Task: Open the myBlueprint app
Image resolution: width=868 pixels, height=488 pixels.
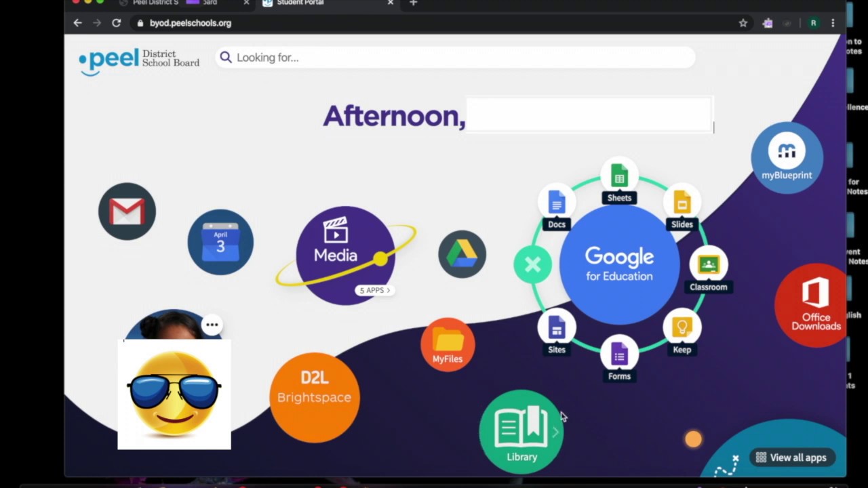Action: 787,158
